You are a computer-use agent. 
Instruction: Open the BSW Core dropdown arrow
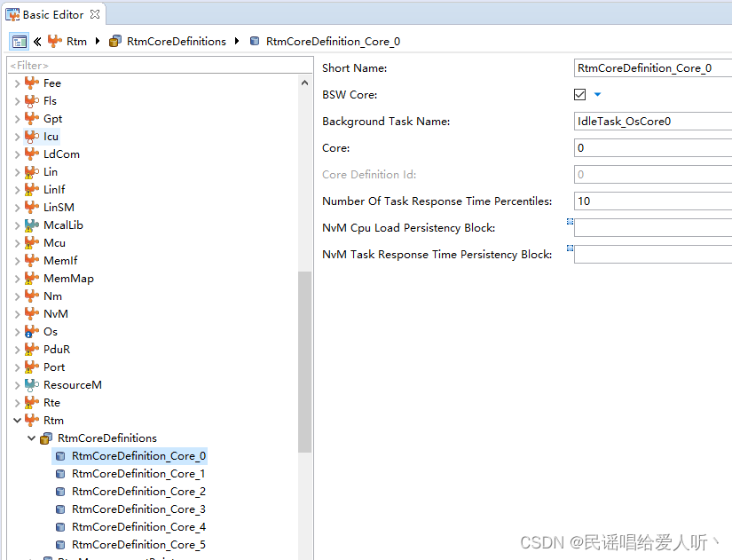[596, 93]
